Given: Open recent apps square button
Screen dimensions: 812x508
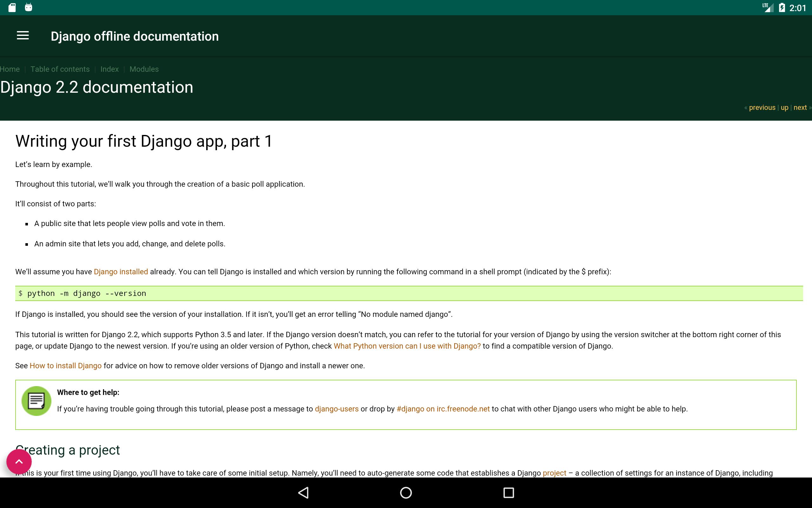Looking at the screenshot, I should click(509, 492).
